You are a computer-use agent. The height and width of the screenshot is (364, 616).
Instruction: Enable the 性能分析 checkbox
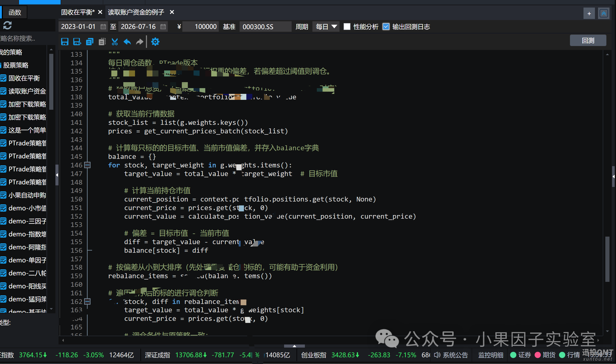coord(347,27)
